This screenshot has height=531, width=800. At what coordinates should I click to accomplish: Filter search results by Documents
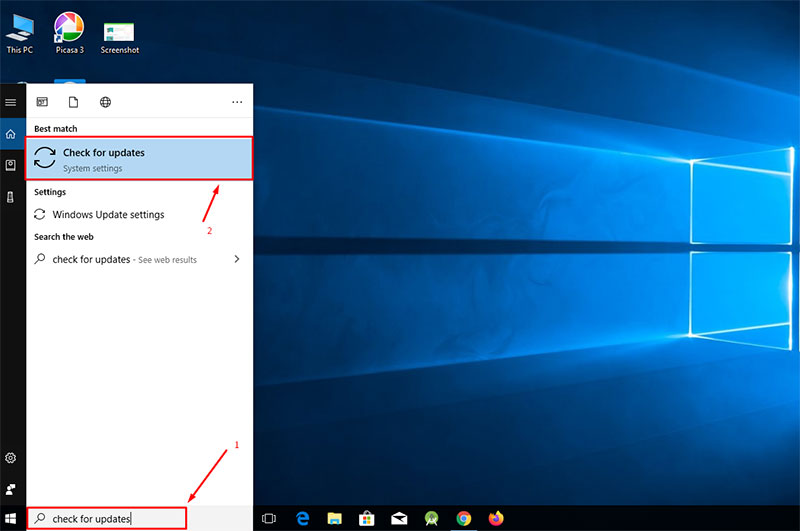73,102
